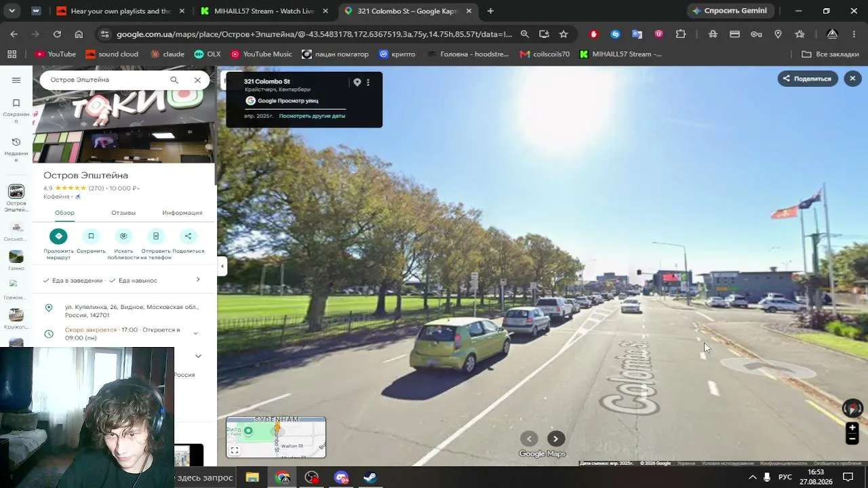
Task: Click the password key icon in toolbar
Action: [x=756, y=34]
